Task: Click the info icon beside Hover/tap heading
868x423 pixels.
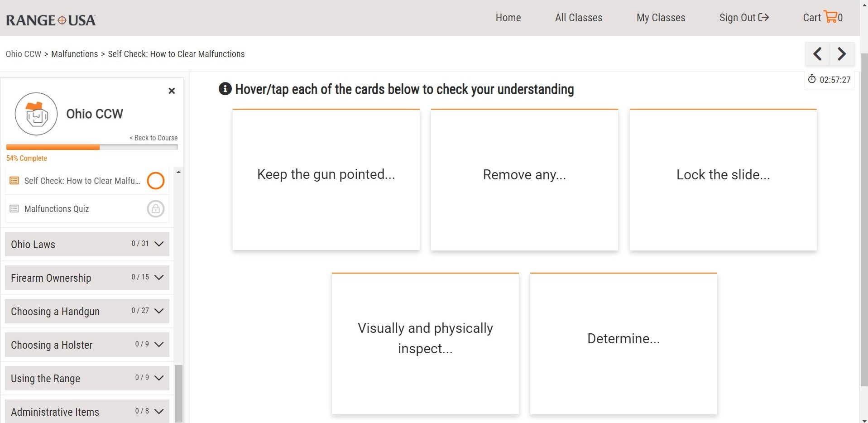Action: point(225,89)
